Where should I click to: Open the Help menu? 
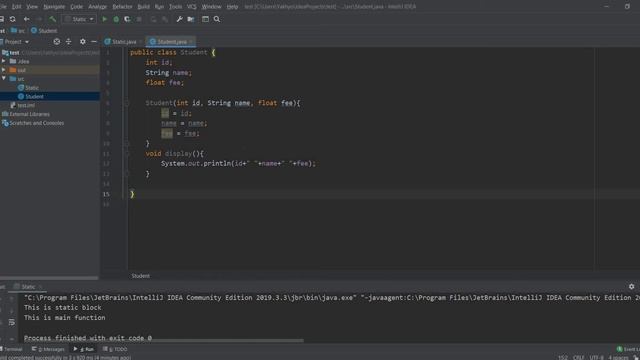(232, 7)
